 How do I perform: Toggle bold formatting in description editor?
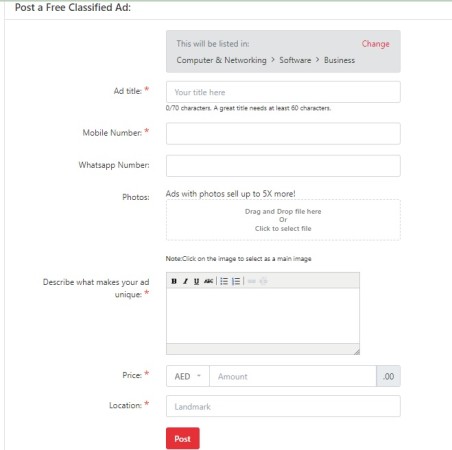point(174,281)
